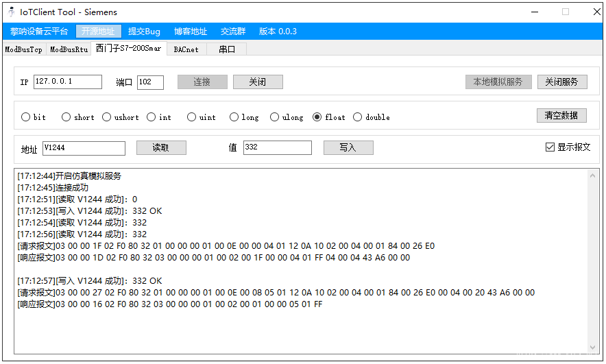
Task: Focus the 端口 field showing 102
Action: [x=150, y=82]
